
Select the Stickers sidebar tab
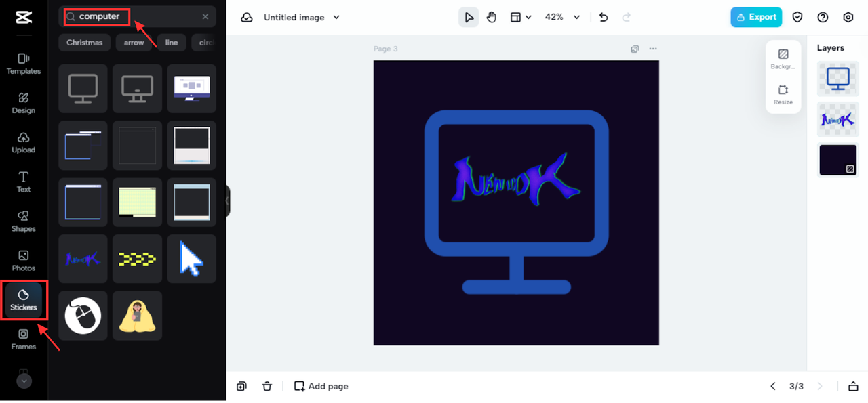[23, 300]
